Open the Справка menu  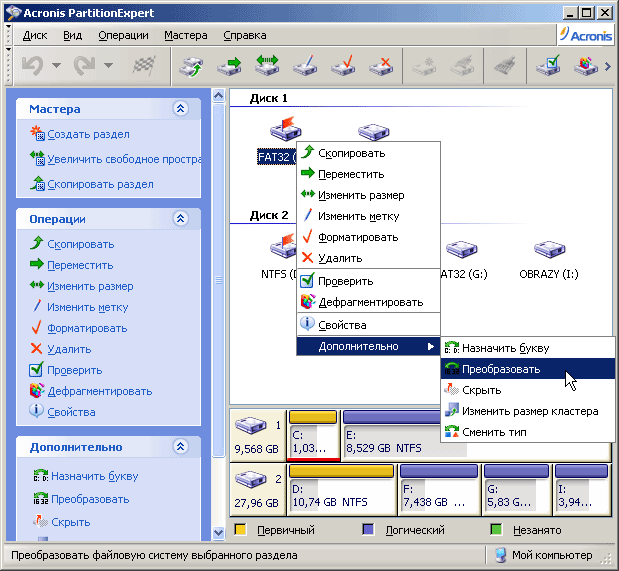(245, 36)
